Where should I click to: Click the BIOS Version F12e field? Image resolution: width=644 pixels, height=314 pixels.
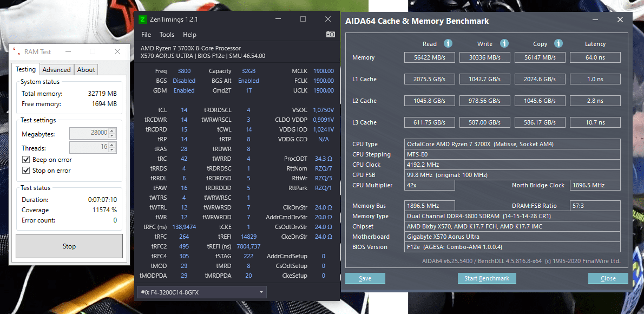tap(512, 247)
